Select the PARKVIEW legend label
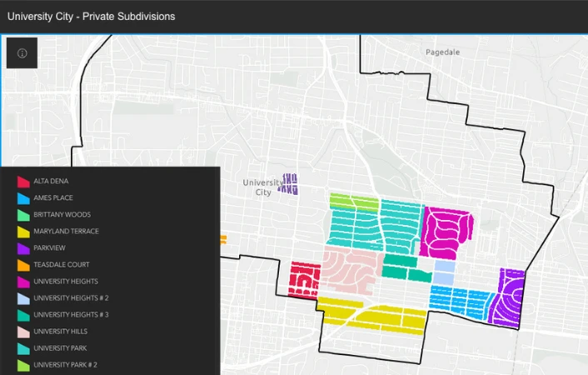The height and width of the screenshot is (375, 588). [49, 247]
